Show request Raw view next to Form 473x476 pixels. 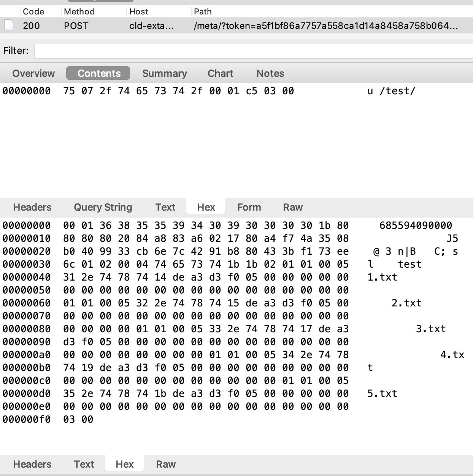[x=293, y=207]
